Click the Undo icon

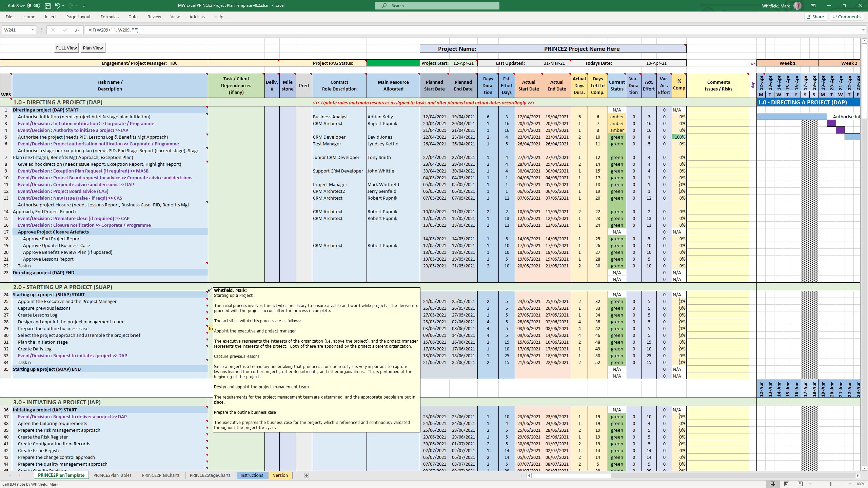point(57,5)
